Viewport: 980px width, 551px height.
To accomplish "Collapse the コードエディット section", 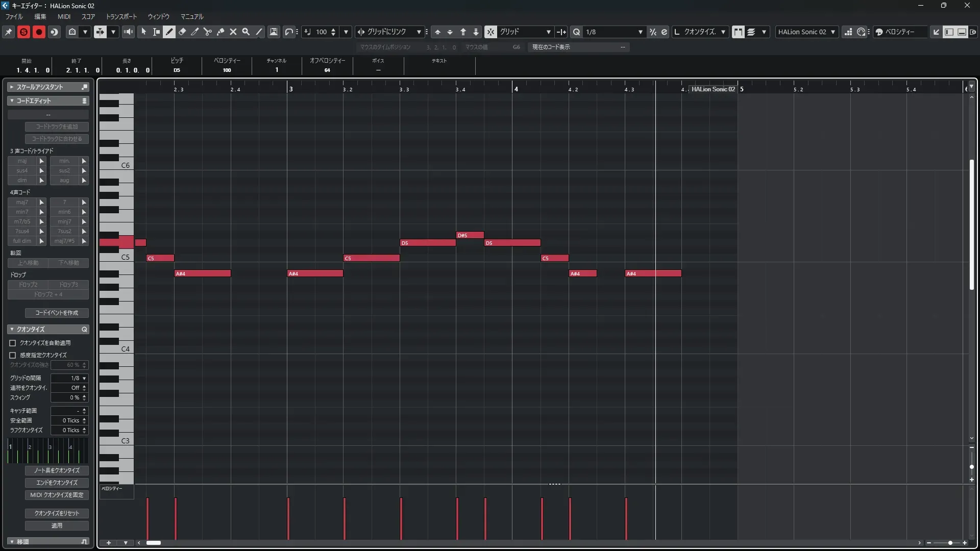I will coord(12,101).
